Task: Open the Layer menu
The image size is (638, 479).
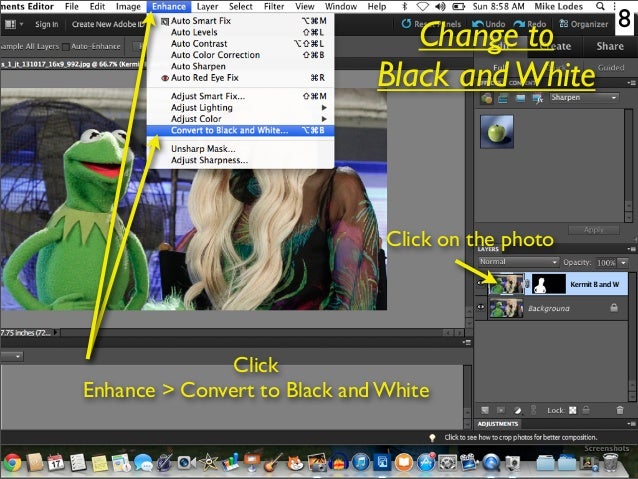Action: click(208, 7)
